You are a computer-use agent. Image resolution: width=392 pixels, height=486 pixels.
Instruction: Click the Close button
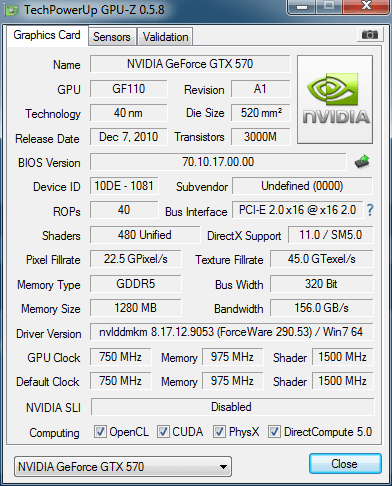tap(345, 464)
